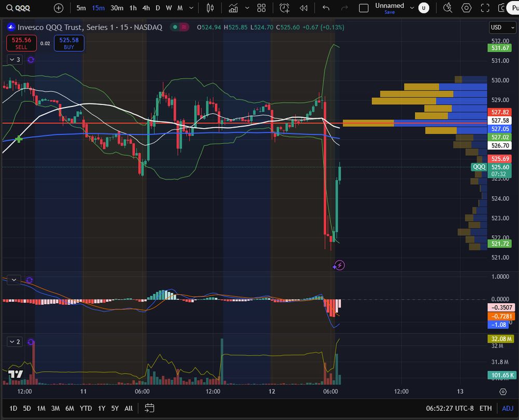Screen dimensions: 519x420
Task: Open the timeframe interval dropdown arrow
Action: click(191, 8)
